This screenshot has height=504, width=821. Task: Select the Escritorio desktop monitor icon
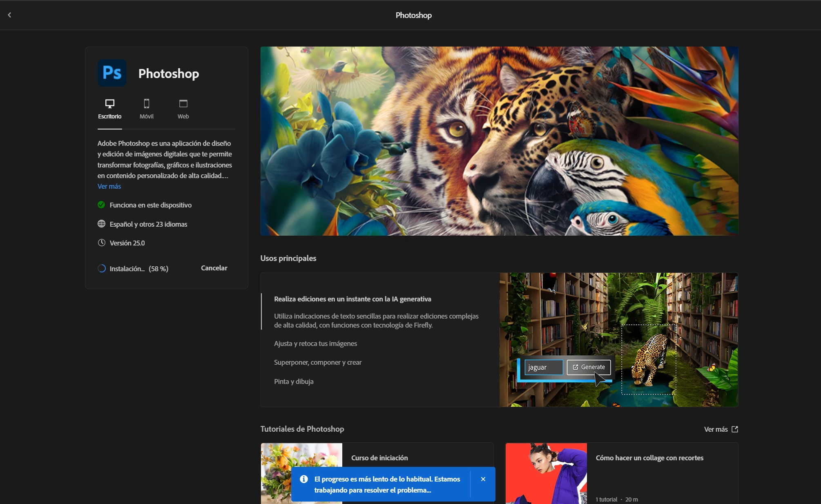[109, 104]
